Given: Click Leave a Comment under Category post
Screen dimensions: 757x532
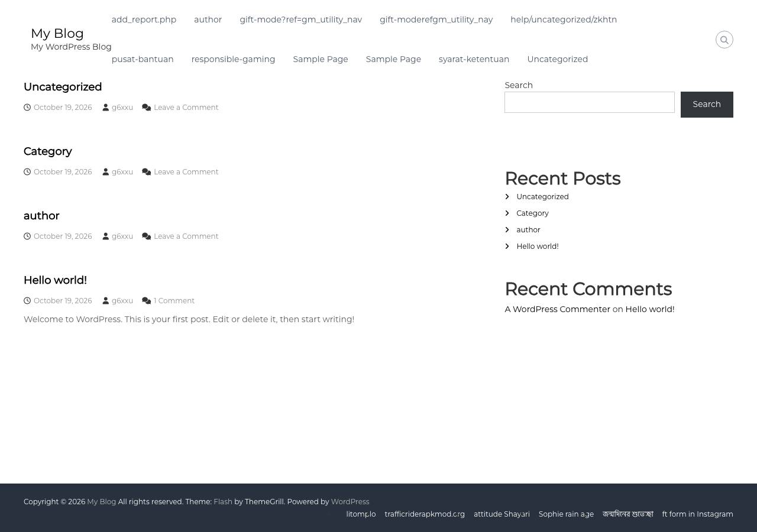Looking at the screenshot, I should (x=186, y=172).
